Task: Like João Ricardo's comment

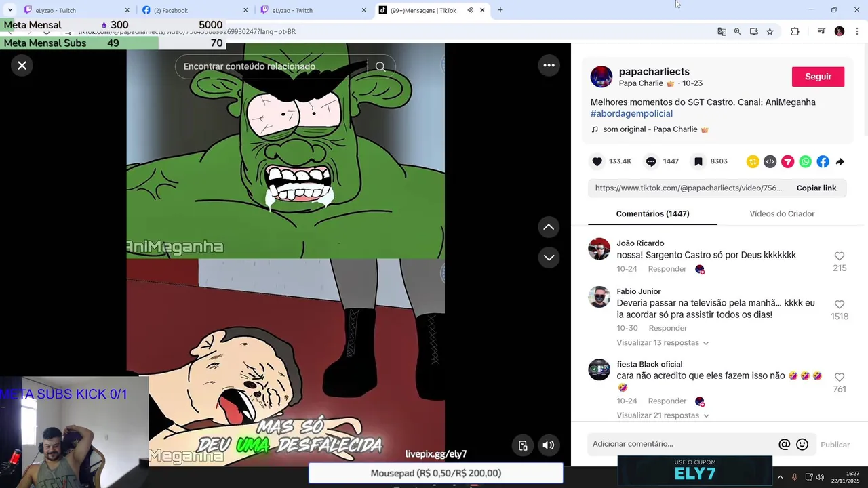Action: coord(840,256)
